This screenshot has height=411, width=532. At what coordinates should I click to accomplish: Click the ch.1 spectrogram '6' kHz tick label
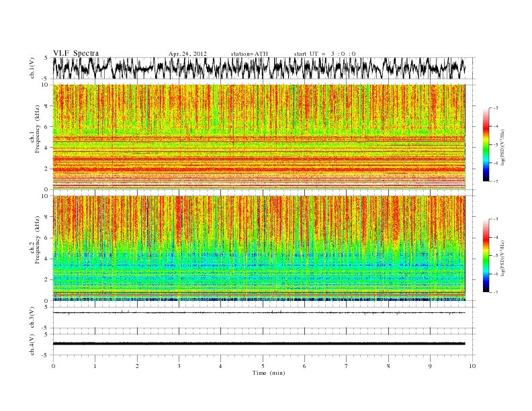[x=46, y=127]
